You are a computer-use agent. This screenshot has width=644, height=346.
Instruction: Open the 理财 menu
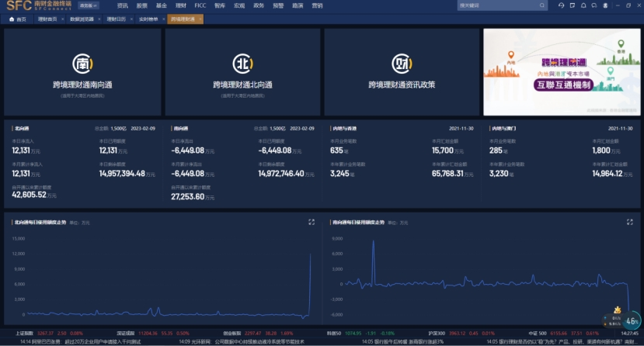[181, 5]
